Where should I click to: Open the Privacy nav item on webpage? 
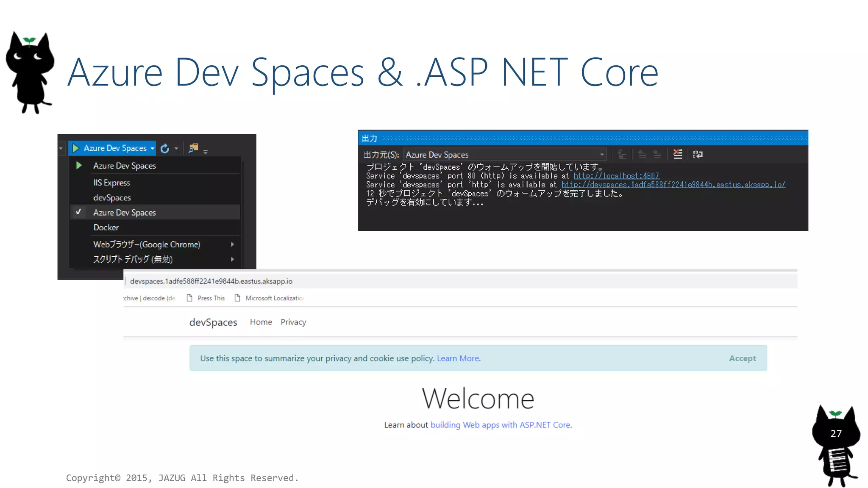[x=293, y=322]
